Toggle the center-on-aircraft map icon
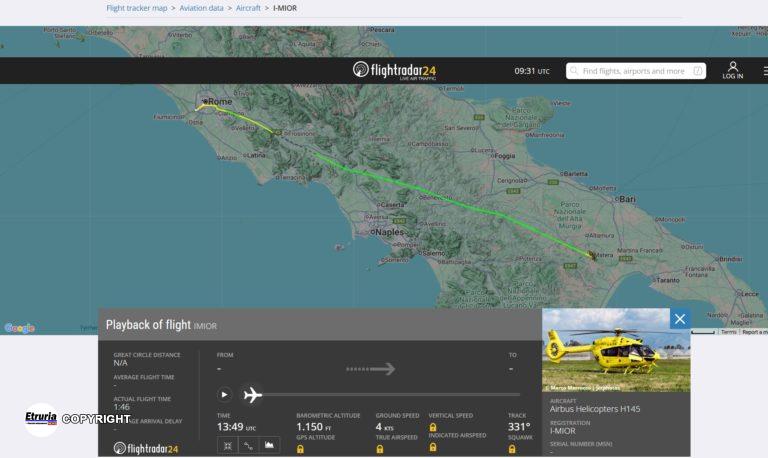The width and height of the screenshot is (768, 458). pos(228,445)
